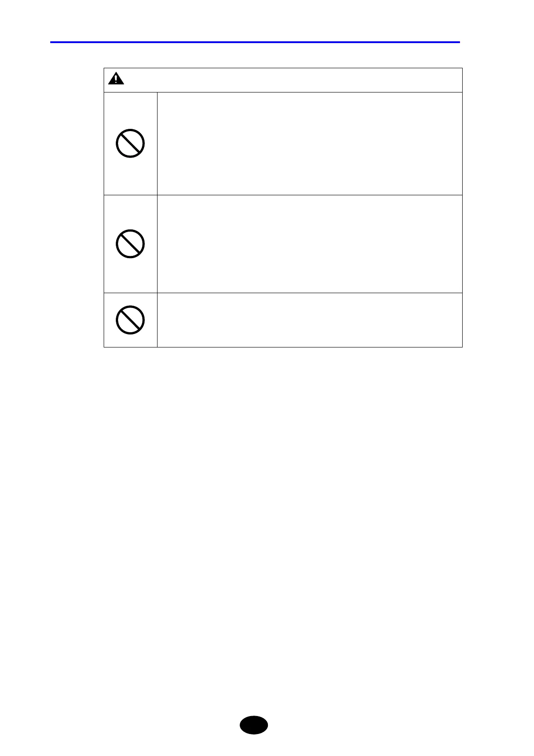
Task: Select the bottom prohibition circle icon
Action: (x=130, y=320)
